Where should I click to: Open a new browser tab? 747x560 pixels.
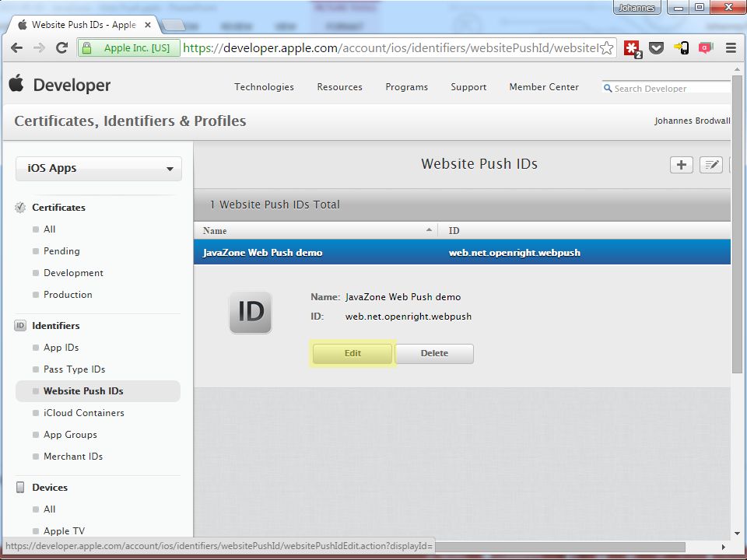[x=174, y=25]
